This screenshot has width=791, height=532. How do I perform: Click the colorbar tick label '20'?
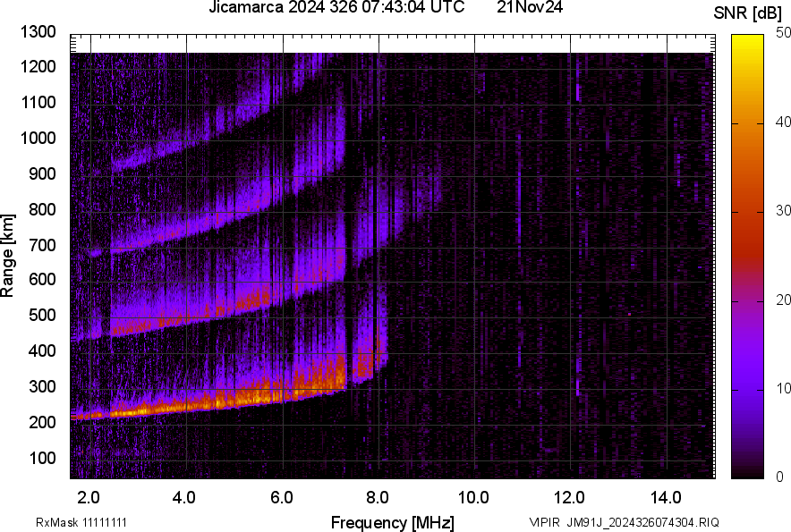(x=784, y=300)
